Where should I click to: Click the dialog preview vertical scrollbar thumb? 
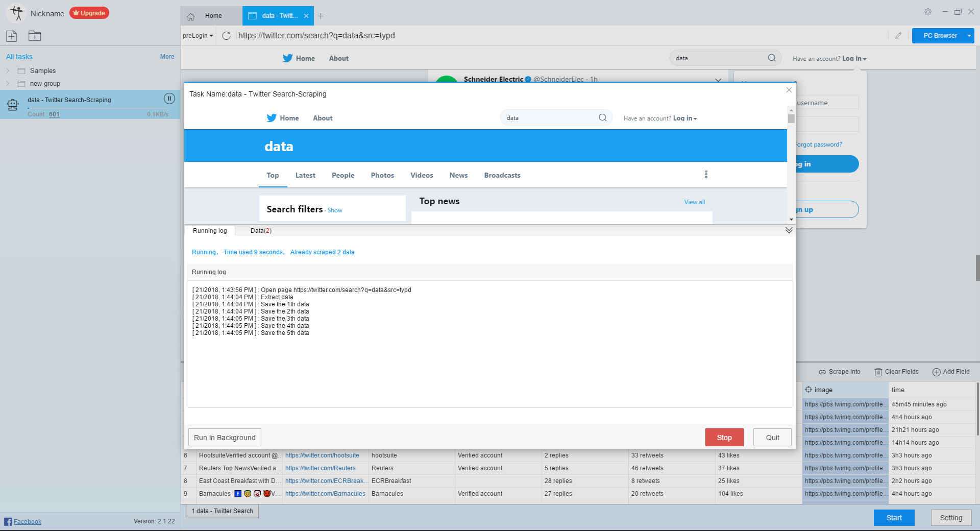[791, 118]
